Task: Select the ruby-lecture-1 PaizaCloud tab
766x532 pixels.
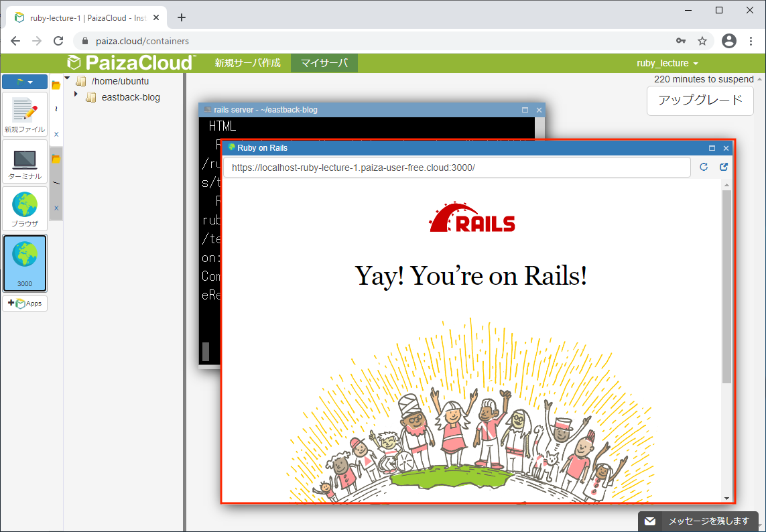Action: tap(86, 17)
